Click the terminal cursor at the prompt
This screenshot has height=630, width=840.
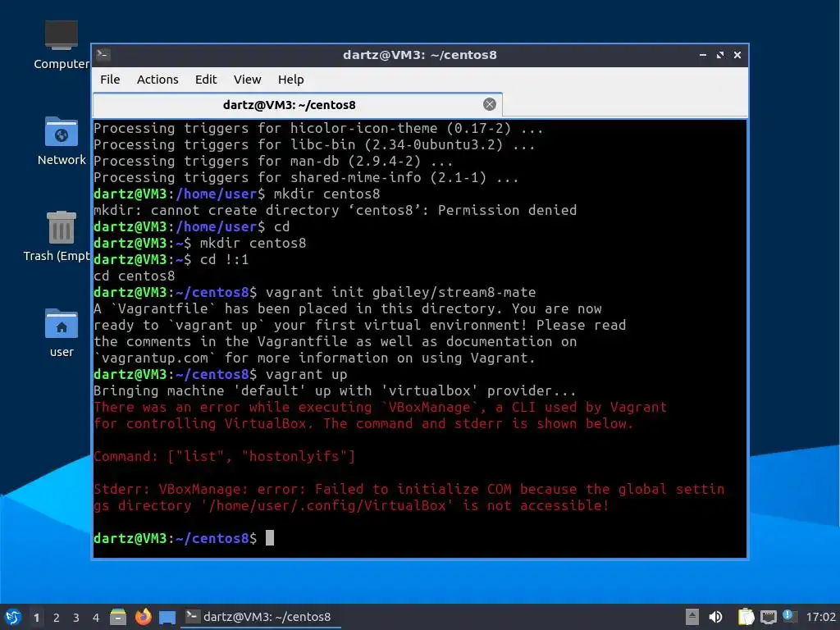point(270,538)
